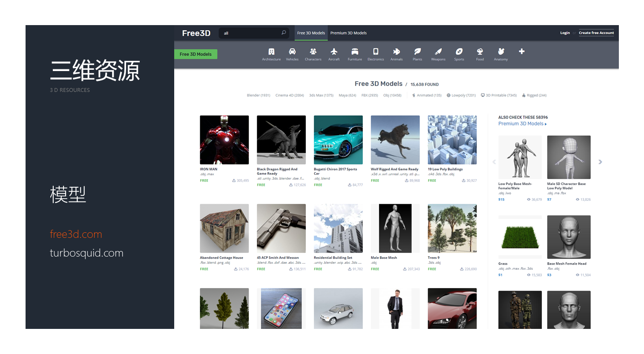Filter by Obj (10458) format

[392, 95]
